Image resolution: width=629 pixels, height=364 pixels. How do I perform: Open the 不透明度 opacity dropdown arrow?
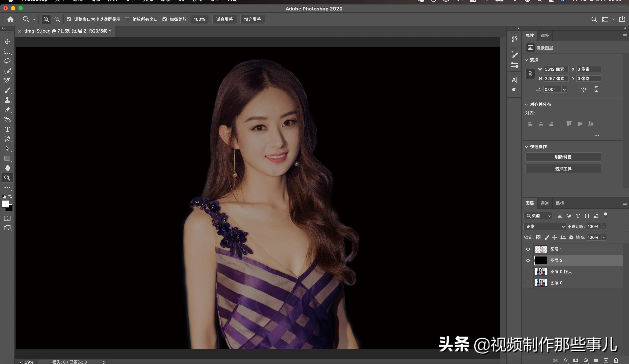[x=604, y=226]
